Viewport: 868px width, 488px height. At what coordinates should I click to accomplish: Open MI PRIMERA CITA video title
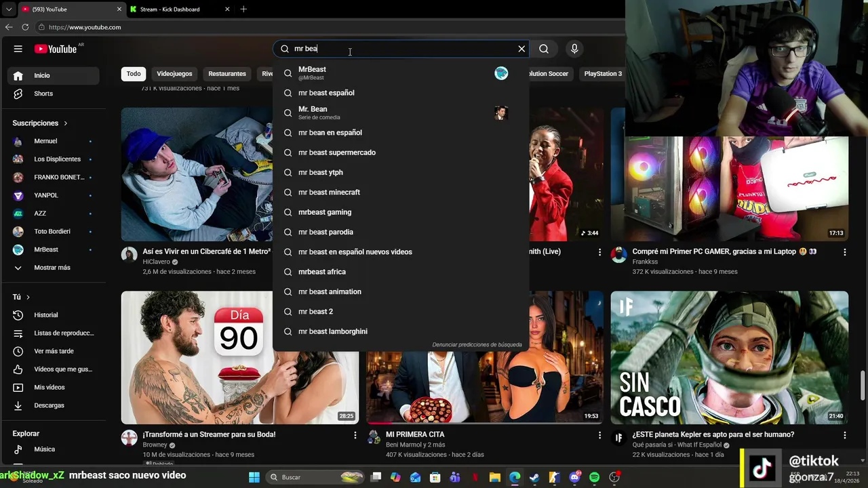(x=415, y=434)
